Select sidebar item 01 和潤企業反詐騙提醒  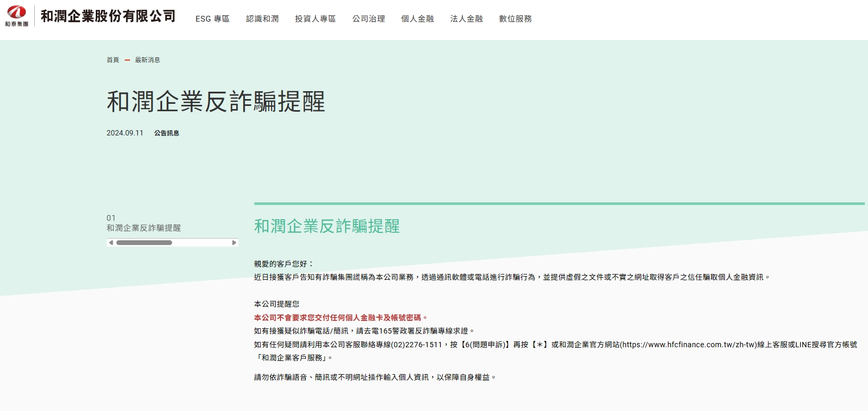pyautogui.click(x=144, y=223)
